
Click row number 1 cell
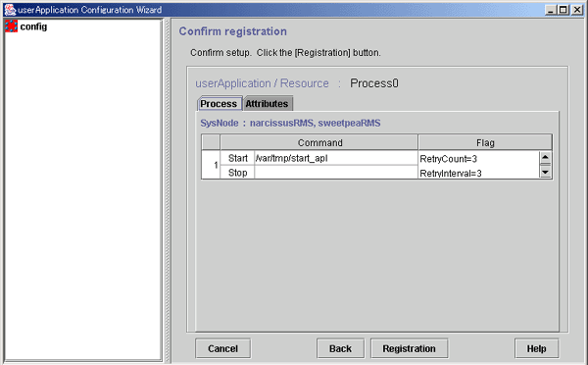point(211,165)
